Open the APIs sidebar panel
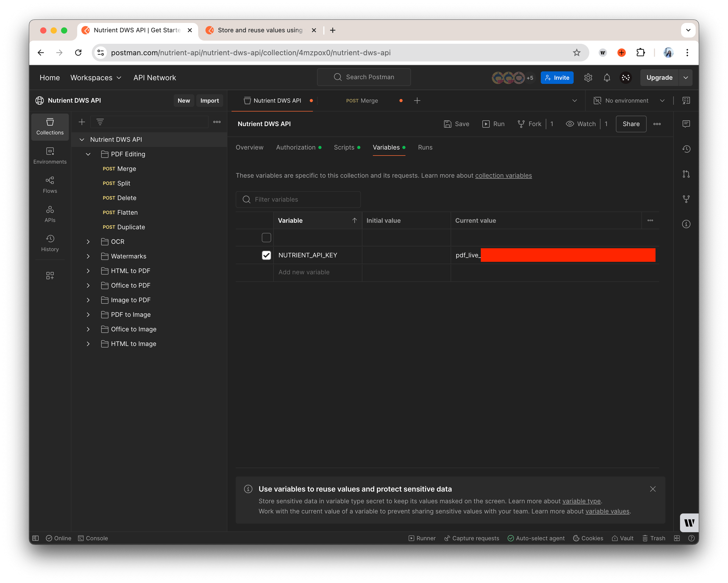The height and width of the screenshot is (583, 728). click(50, 214)
